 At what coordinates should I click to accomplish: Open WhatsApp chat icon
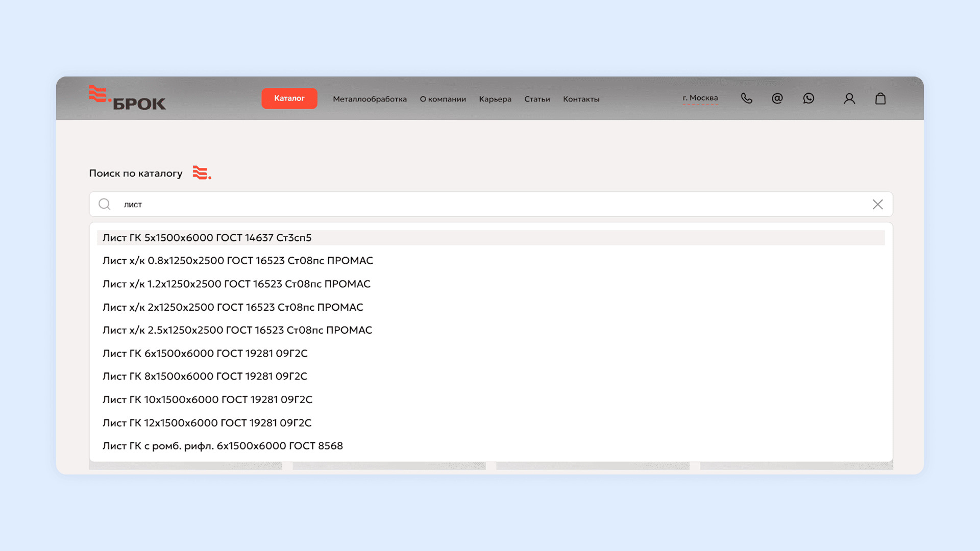click(x=808, y=98)
